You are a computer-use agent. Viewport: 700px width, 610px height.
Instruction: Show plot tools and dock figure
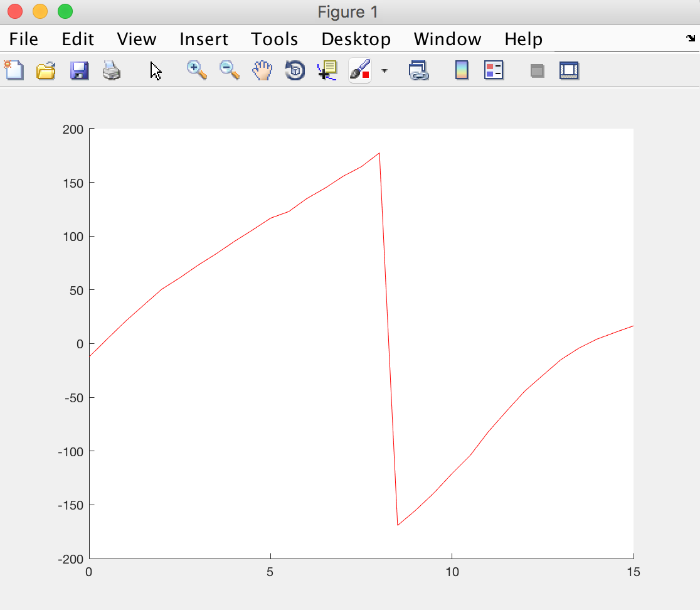click(569, 70)
